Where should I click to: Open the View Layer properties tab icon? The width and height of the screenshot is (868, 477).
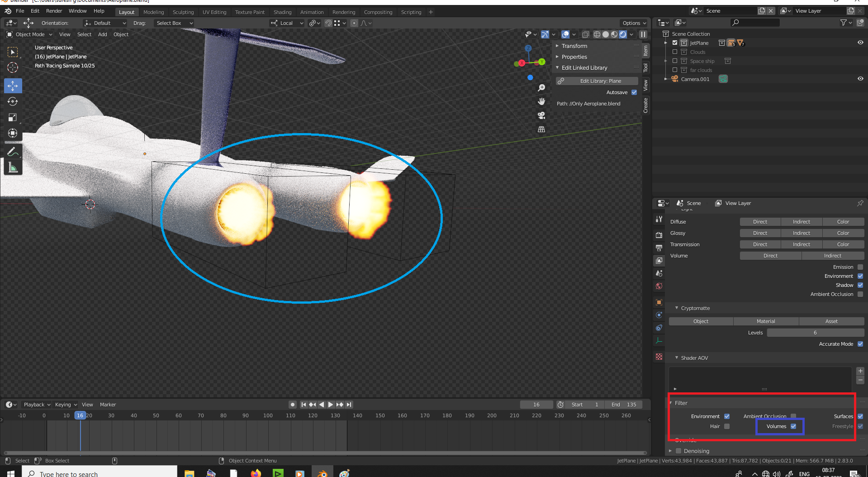click(x=659, y=261)
